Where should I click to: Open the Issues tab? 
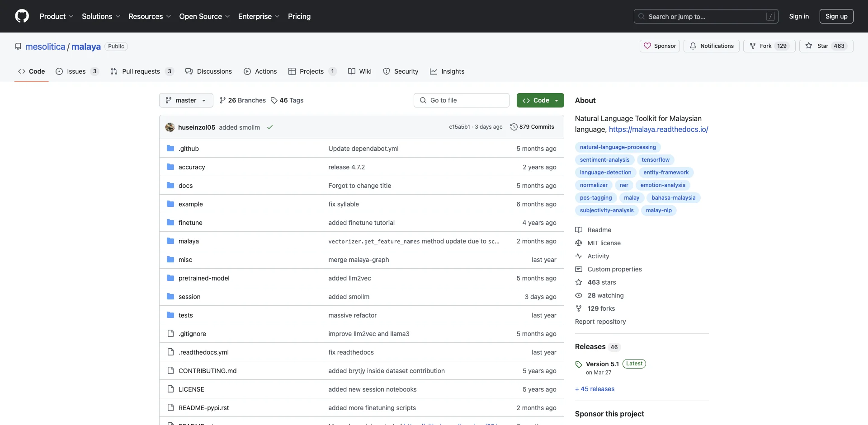tap(77, 71)
